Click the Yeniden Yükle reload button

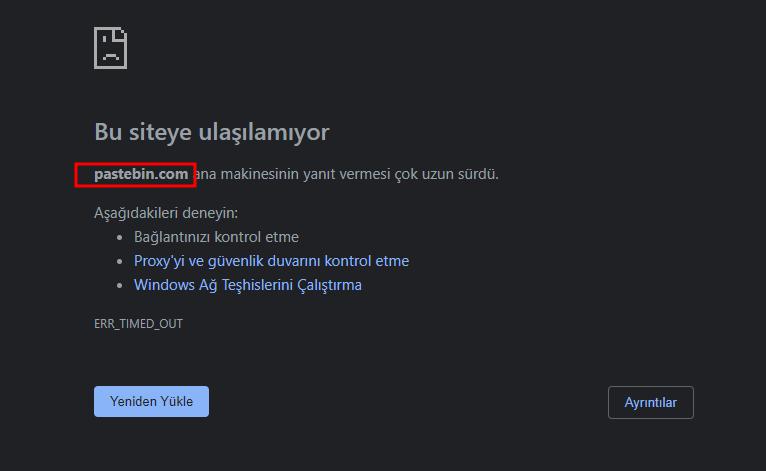(x=151, y=402)
